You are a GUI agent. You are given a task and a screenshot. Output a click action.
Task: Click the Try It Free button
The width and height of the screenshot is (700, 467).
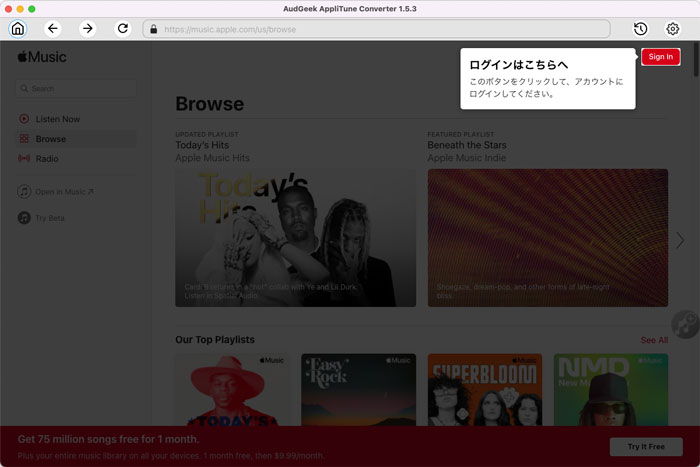tap(646, 446)
